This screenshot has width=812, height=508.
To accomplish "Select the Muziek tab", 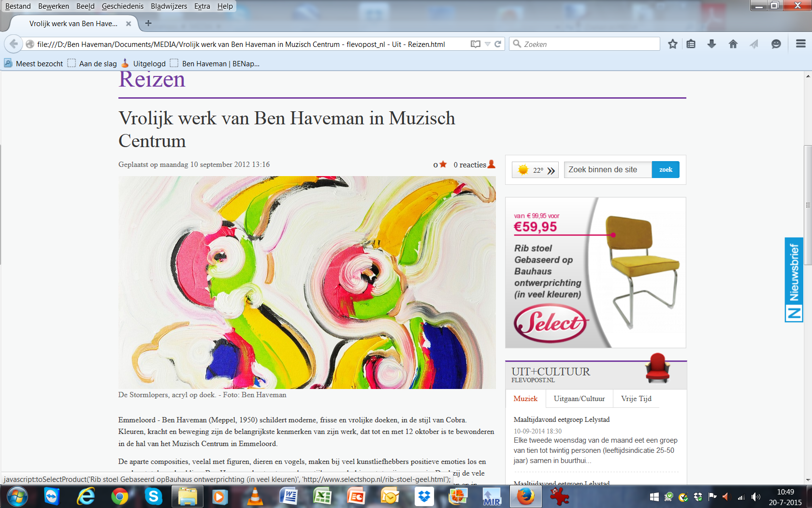I will point(525,399).
